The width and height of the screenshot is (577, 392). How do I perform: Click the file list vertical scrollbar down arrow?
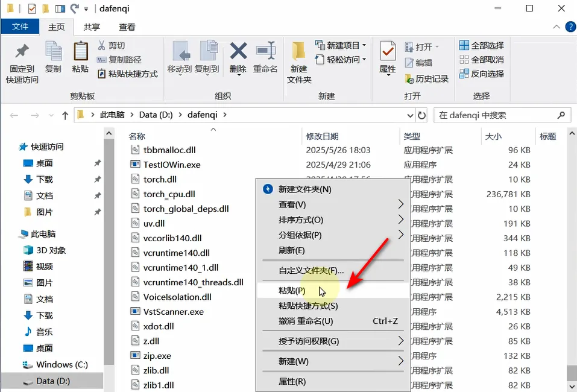coord(572,387)
